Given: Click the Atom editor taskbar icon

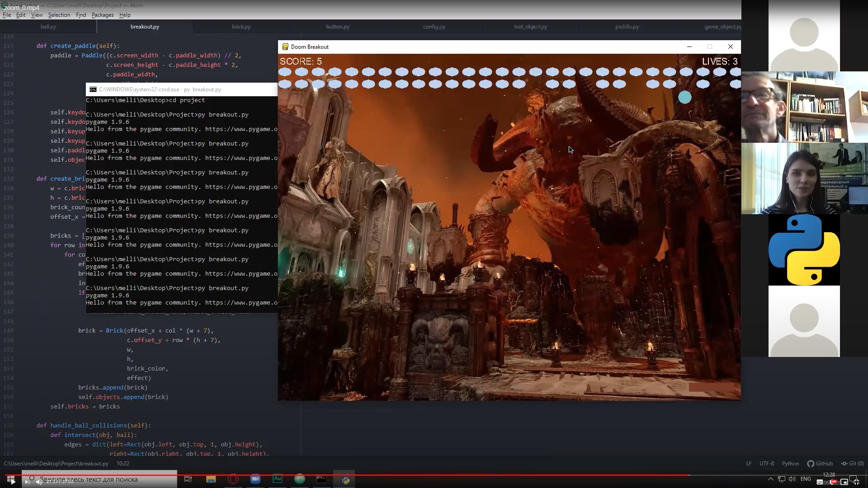Looking at the screenshot, I should point(299,479).
